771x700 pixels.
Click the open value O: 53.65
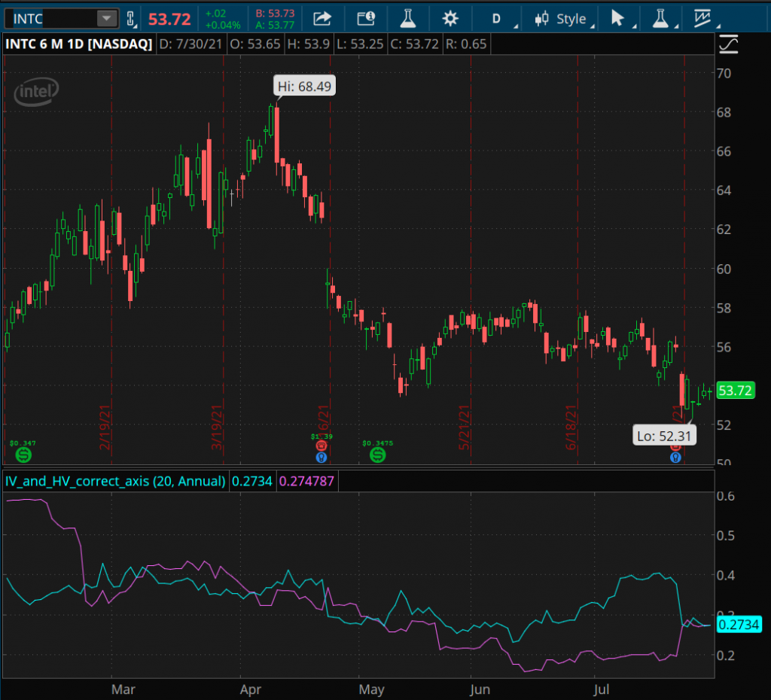pos(255,44)
